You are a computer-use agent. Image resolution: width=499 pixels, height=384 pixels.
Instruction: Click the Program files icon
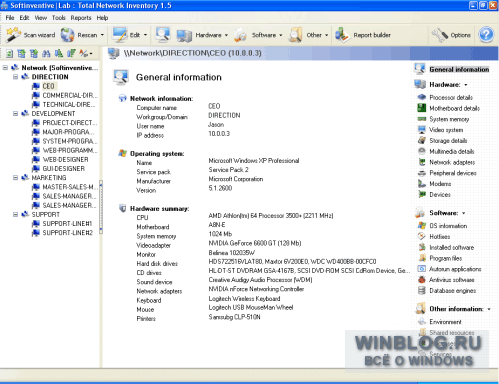[422, 258]
